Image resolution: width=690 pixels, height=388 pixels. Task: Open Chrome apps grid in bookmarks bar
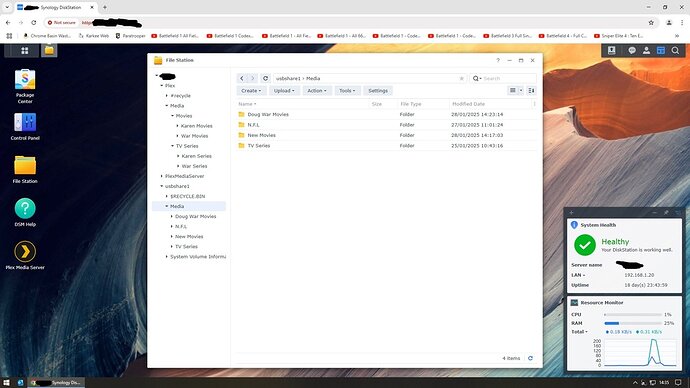pos(9,36)
